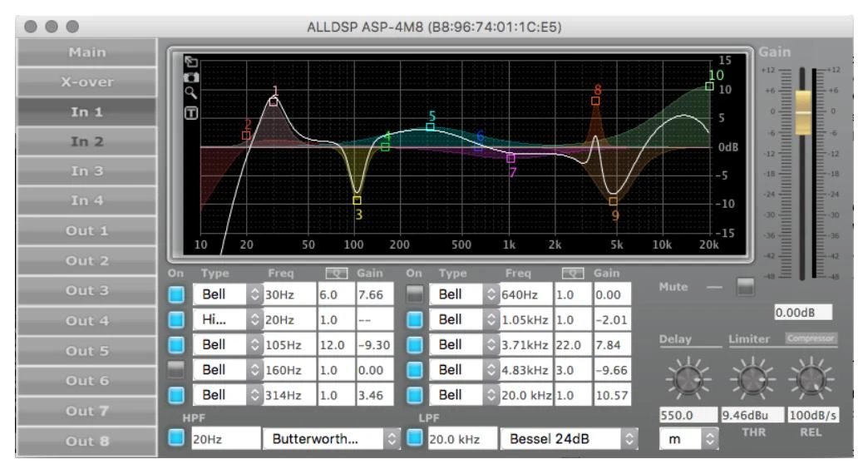Select green EQ band 4 node
868x474 pixels.
[385, 146]
